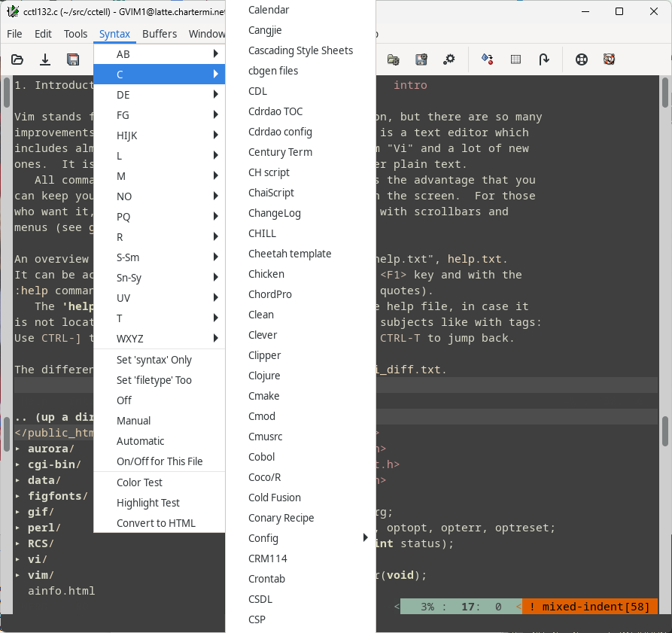The width and height of the screenshot is (672, 633).
Task: Choose Clojure syntax
Action: (300, 376)
